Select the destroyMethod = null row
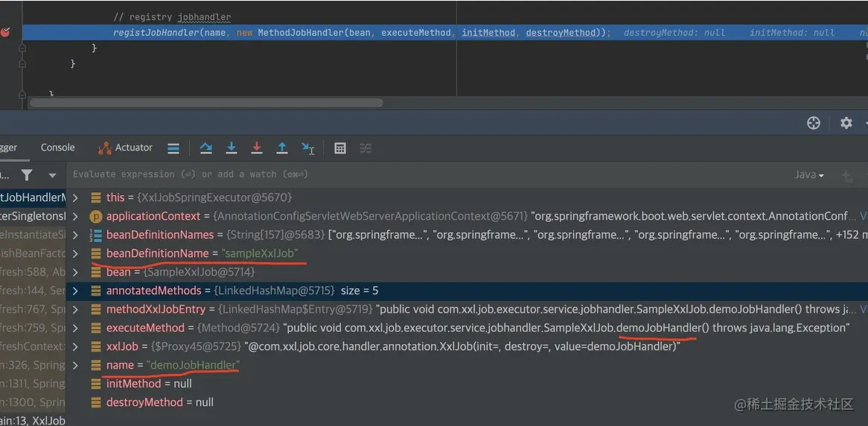The width and height of the screenshot is (868, 426). click(467, 402)
